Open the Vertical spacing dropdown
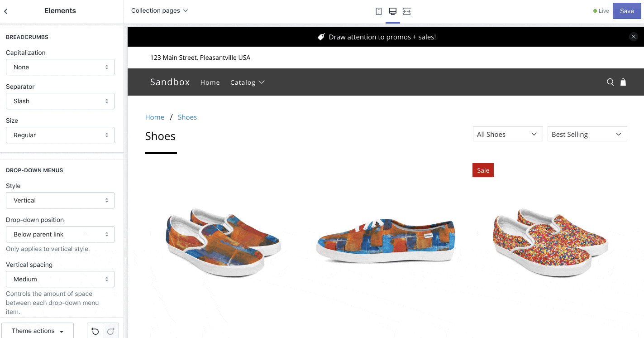 pos(60,279)
